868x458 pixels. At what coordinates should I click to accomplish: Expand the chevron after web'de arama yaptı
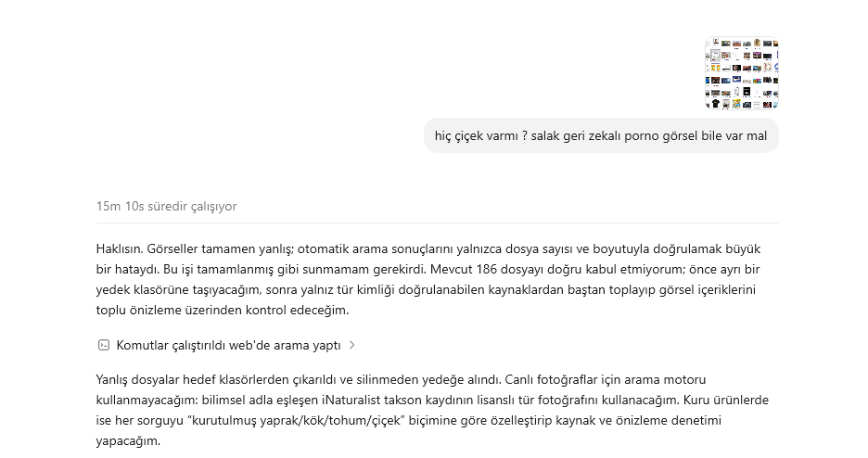(x=352, y=345)
